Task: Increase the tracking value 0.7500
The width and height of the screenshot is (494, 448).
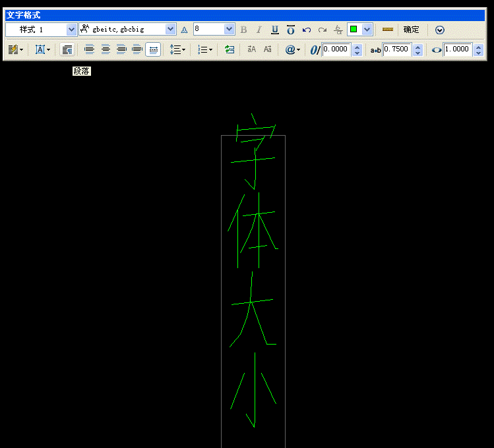Action: pyautogui.click(x=417, y=47)
